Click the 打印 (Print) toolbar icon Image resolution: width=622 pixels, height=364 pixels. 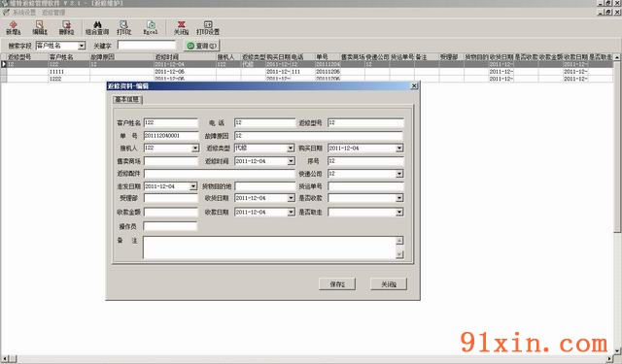[123, 28]
